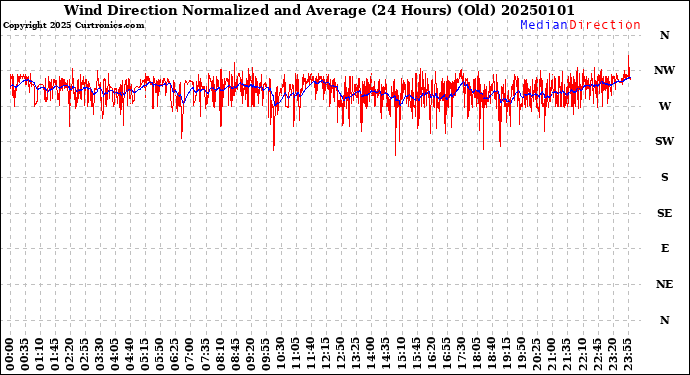This screenshot has width=690, height=375.
Task: Click the 16:20 time label
Action: coord(431,354)
